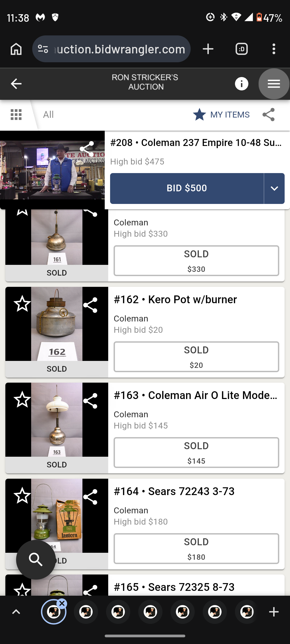
Task: Open the floating search button
Action: pyautogui.click(x=36, y=560)
